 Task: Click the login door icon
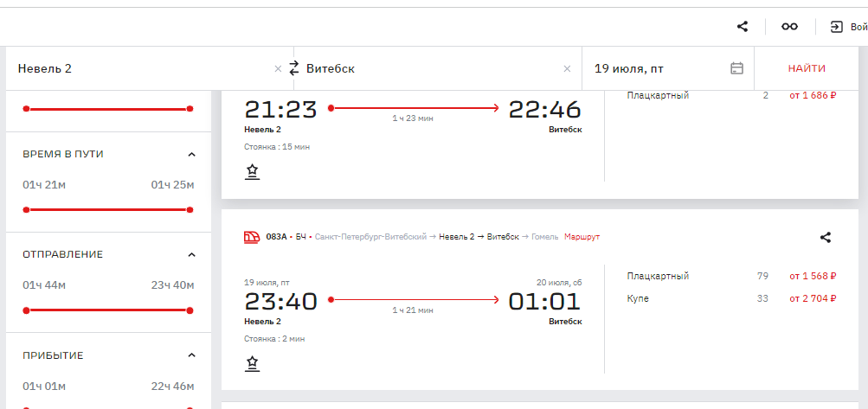point(837,27)
